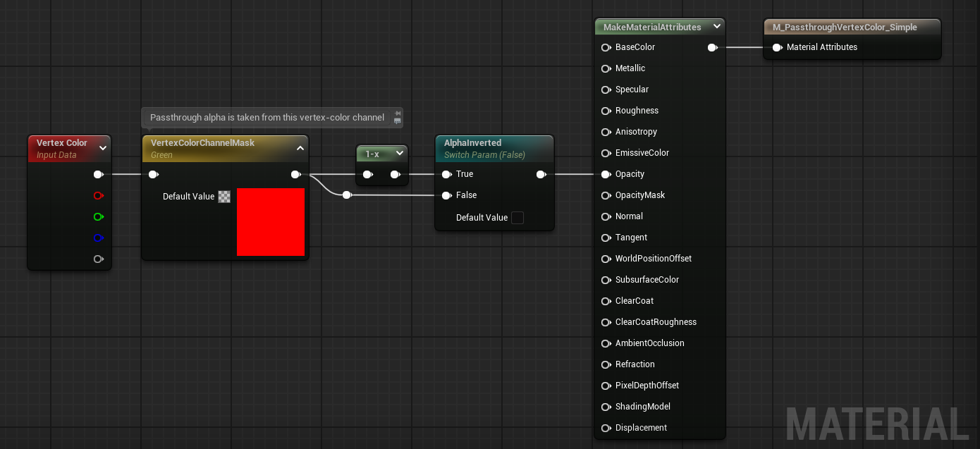Open the 1-x node dropdown

(400, 153)
